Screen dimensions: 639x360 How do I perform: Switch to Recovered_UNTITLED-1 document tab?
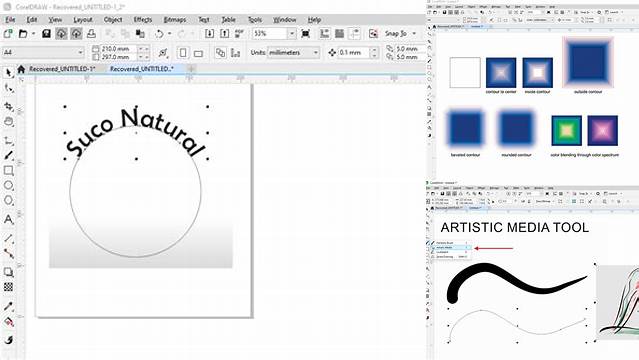(x=62, y=69)
